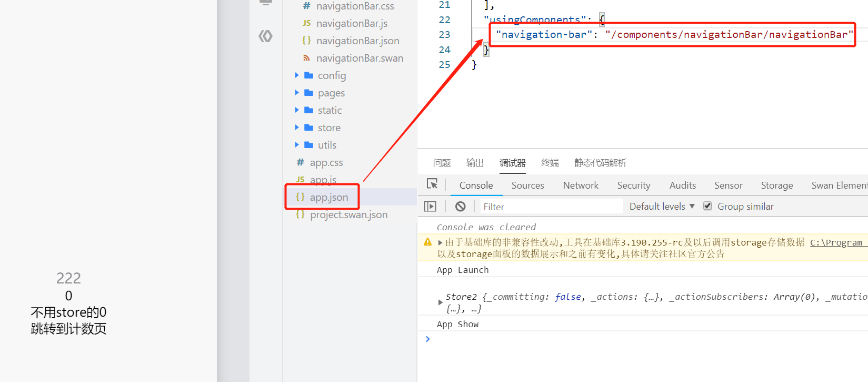Screen dimensions: 868x382
Task: Open the app.js file
Action: [323, 180]
